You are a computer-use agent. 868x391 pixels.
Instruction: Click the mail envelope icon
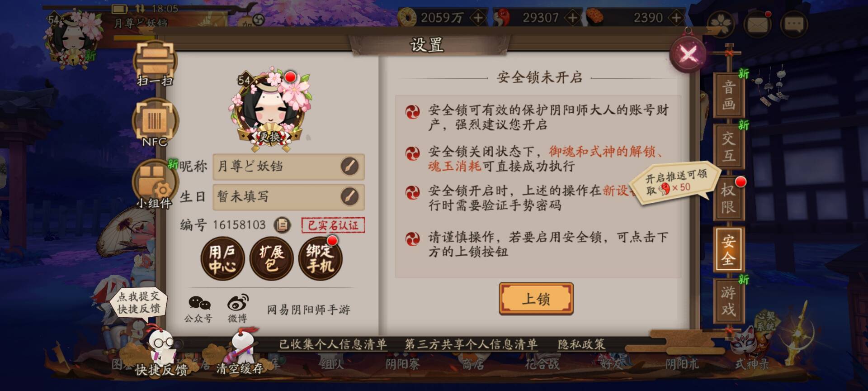coord(758,24)
